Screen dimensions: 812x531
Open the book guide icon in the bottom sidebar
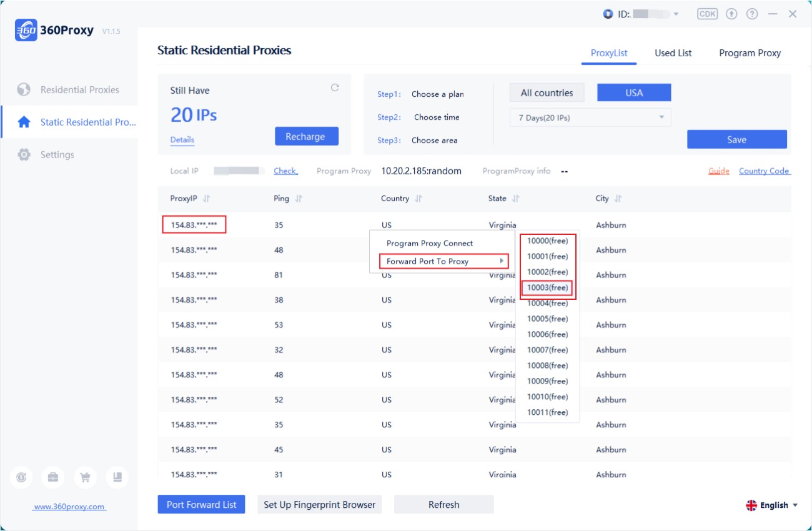(x=117, y=478)
